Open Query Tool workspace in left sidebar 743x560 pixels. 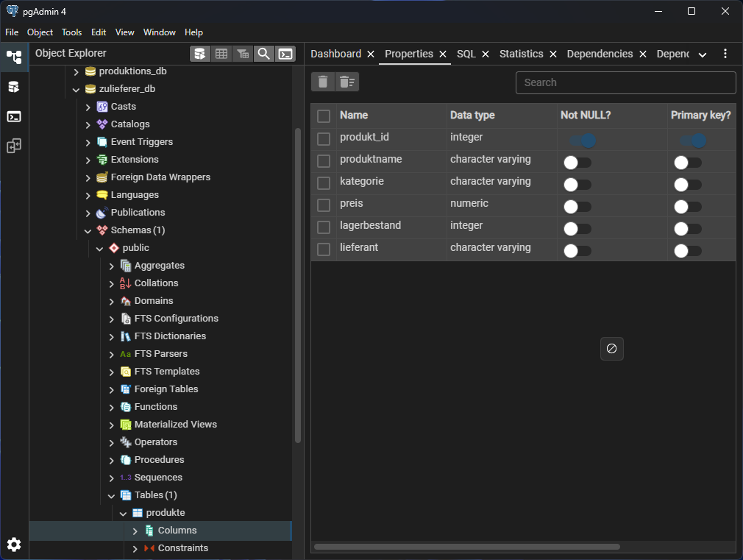point(14,87)
